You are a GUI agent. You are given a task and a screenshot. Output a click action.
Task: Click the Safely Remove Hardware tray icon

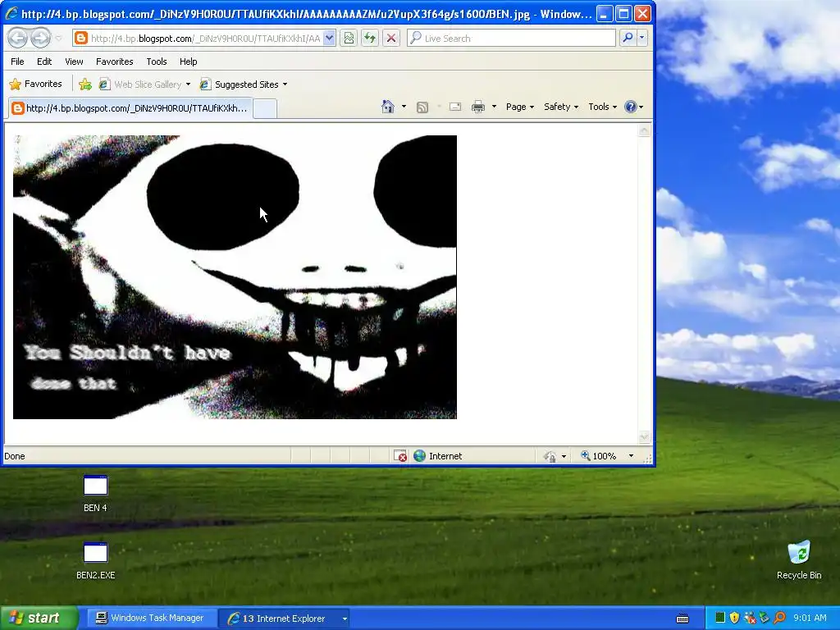[x=765, y=618]
